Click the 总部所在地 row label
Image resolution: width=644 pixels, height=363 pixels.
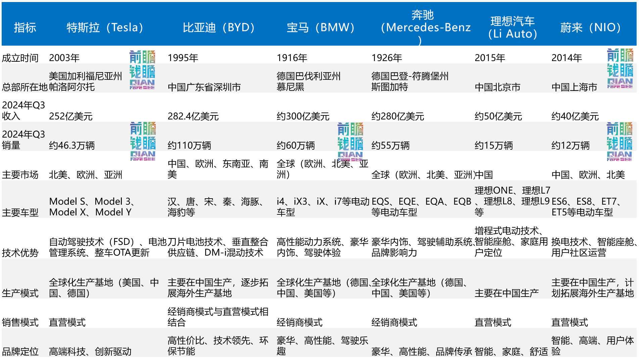[24, 87]
